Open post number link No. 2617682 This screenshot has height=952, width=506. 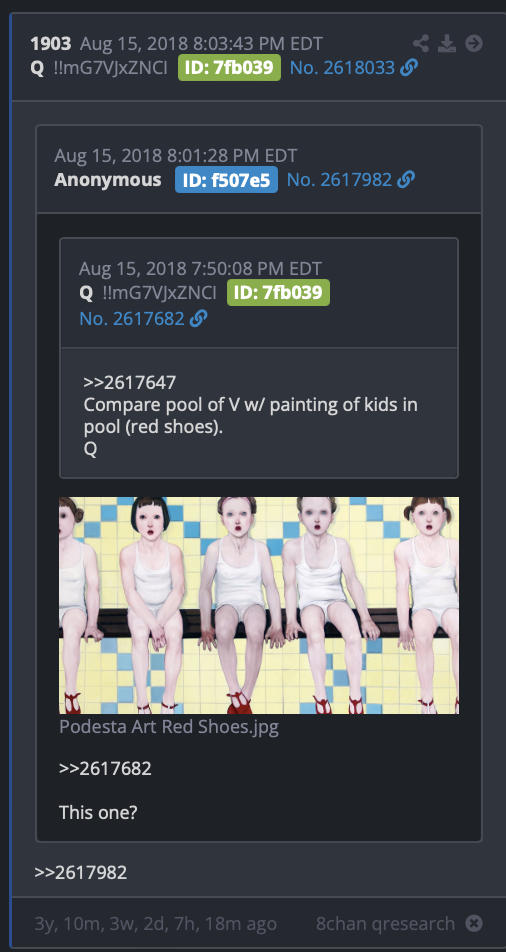132,318
